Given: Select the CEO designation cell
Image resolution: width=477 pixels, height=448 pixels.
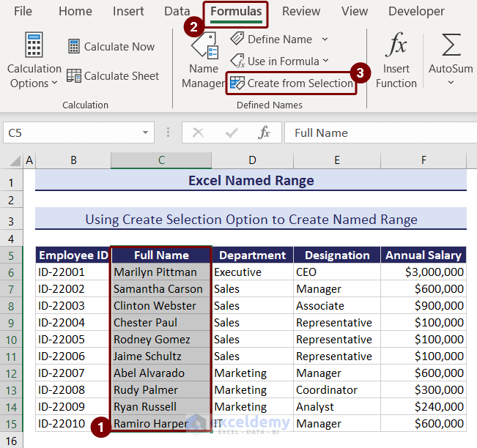Looking at the screenshot, I should [x=337, y=272].
